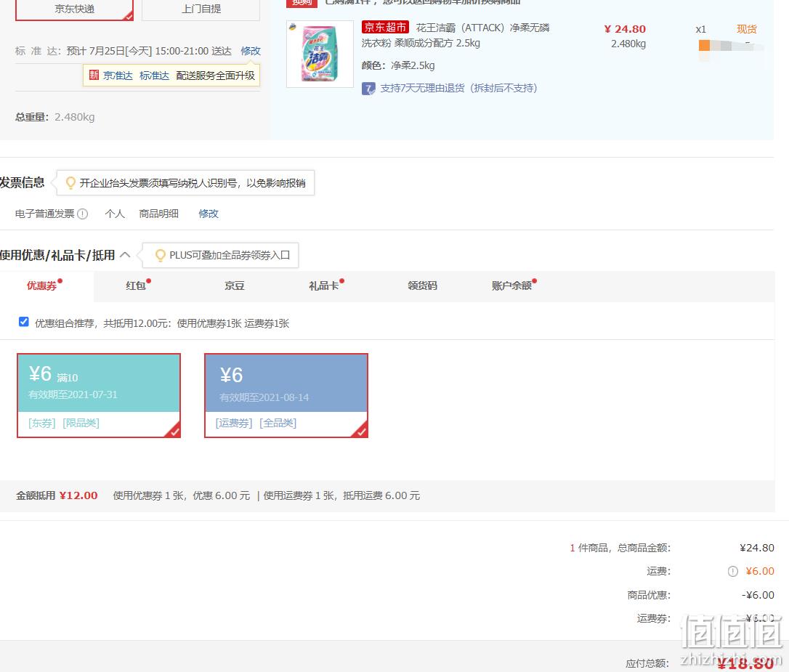This screenshot has height=672, width=789.
Task: Click 个人 invoice title text
Action: tap(115, 214)
